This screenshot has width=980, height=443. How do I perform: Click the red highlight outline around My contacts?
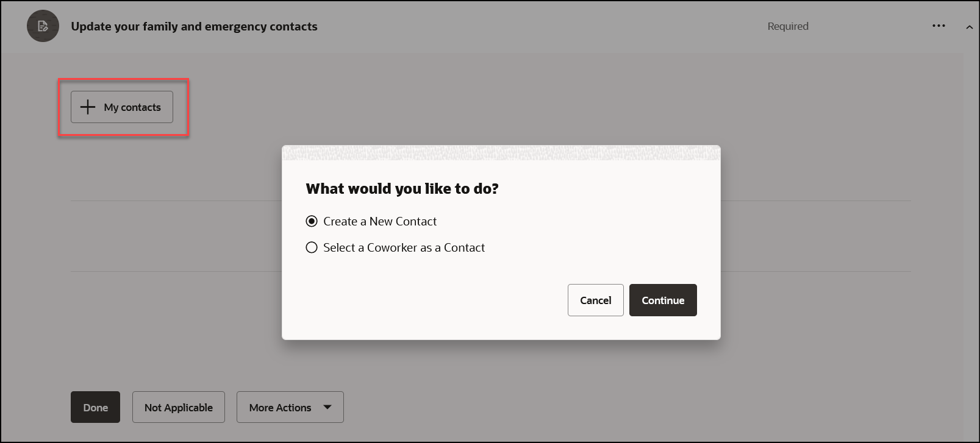(x=124, y=79)
